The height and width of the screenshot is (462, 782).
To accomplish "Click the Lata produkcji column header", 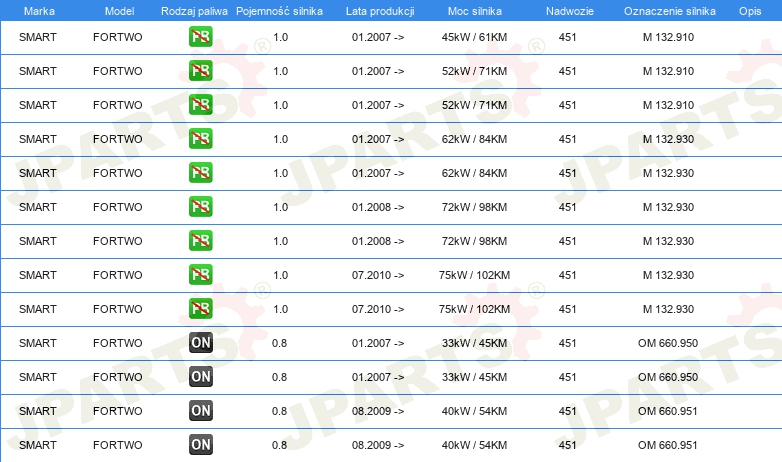I will 380,11.
